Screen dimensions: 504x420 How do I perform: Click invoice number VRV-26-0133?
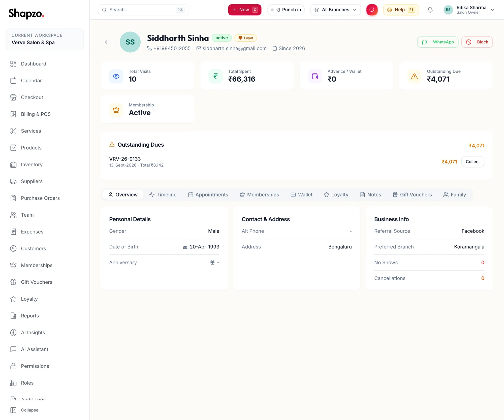pyautogui.click(x=125, y=159)
